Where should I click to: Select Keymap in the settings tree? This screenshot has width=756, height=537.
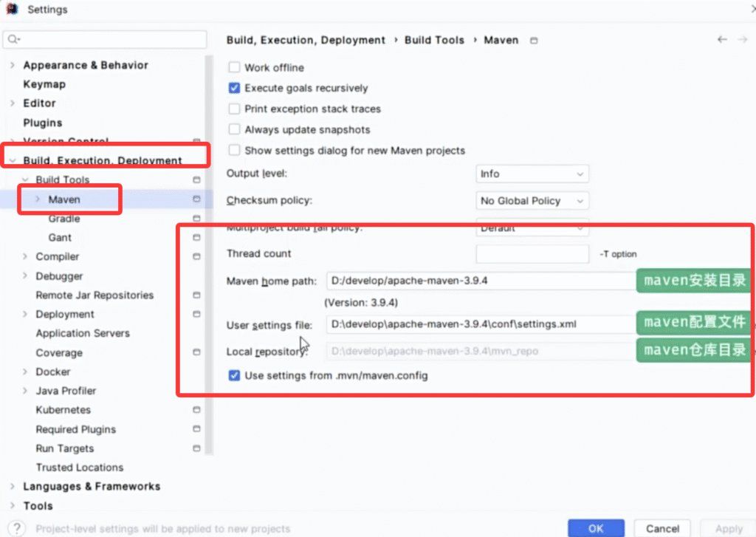(44, 84)
